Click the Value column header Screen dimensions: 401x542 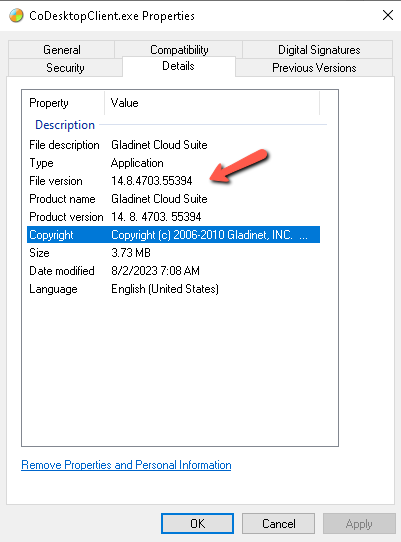212,103
